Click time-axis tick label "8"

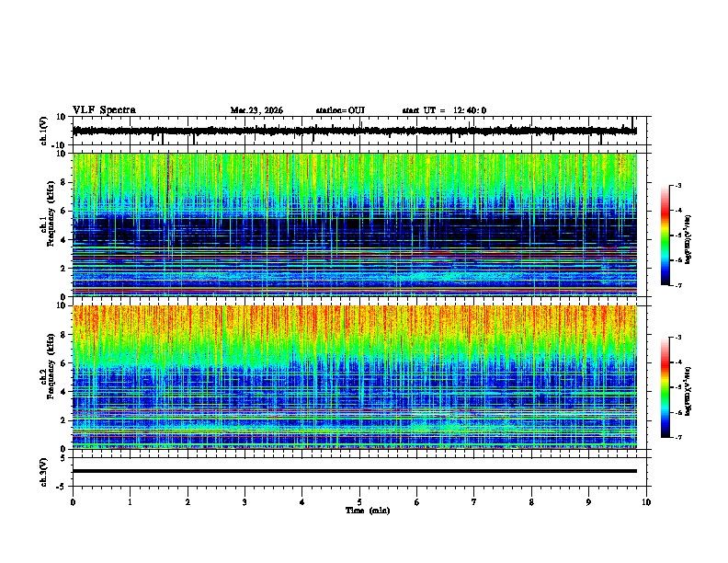tap(531, 502)
